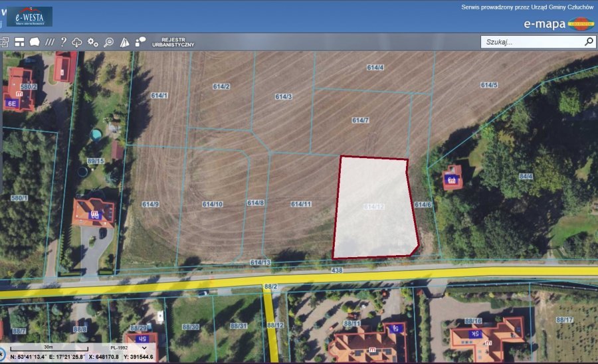Click into the Szukaj search field

click(532, 41)
